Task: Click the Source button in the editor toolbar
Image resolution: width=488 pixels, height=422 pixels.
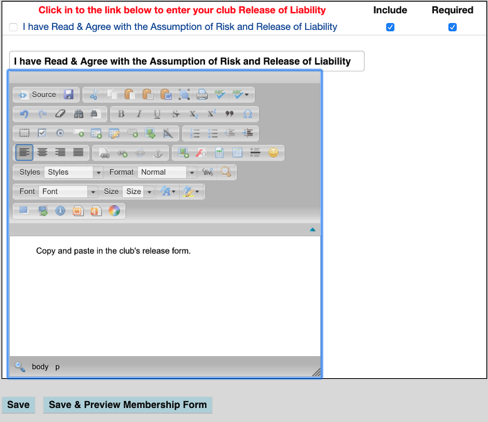Action: tap(37, 95)
